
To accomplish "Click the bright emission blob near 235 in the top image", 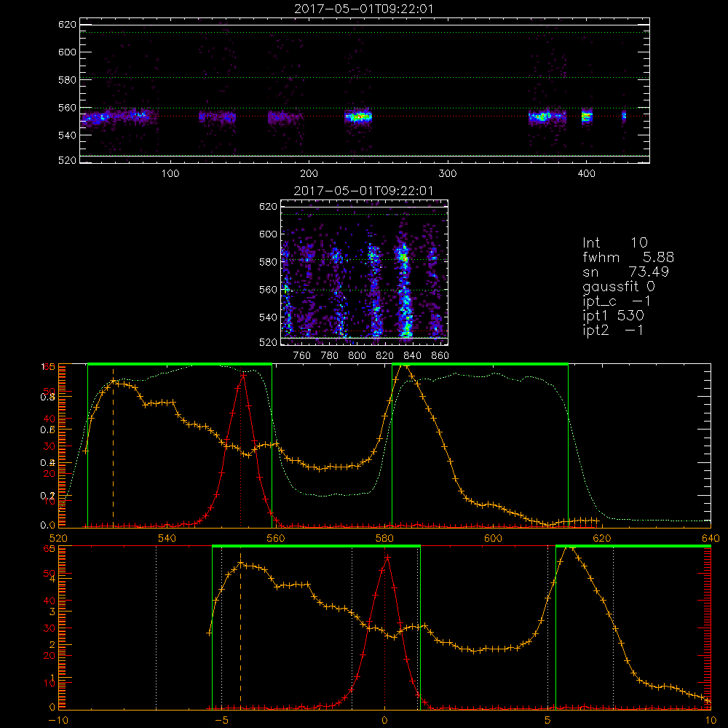I will point(358,116).
